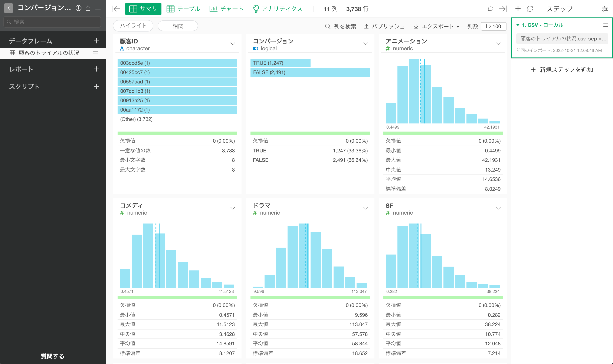The width and height of the screenshot is (613, 364).
Task: Click the データフレーム section header
Action: 31,41
